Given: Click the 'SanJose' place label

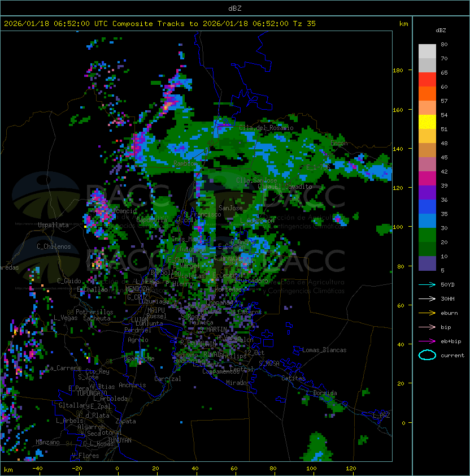Looking at the screenshot, I should (x=230, y=208).
